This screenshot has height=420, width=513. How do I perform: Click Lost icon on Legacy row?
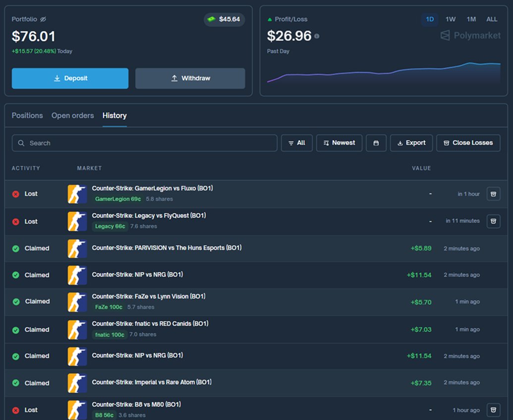coord(16,222)
